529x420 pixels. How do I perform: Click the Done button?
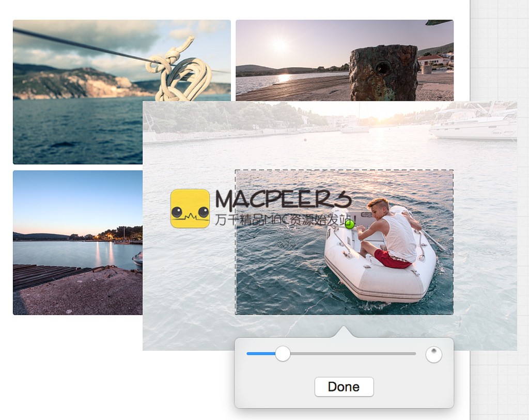coord(344,386)
